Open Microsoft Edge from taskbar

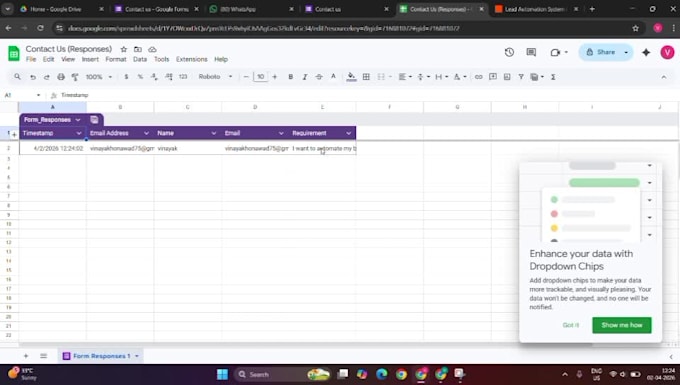point(382,374)
